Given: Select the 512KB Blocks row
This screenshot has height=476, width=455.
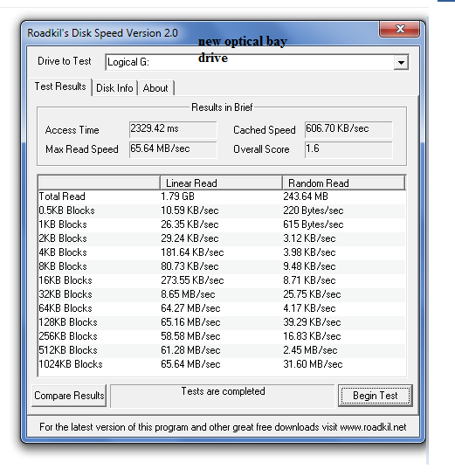Looking at the screenshot, I should click(x=222, y=350).
